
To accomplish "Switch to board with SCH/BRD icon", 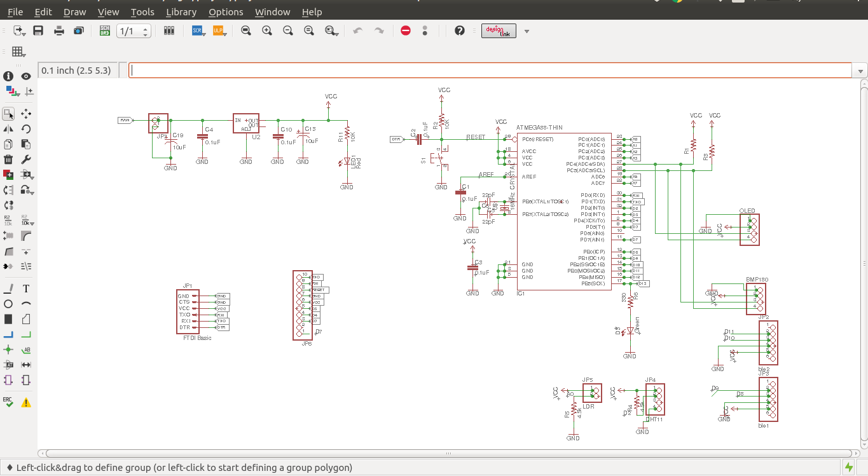I will (105, 31).
